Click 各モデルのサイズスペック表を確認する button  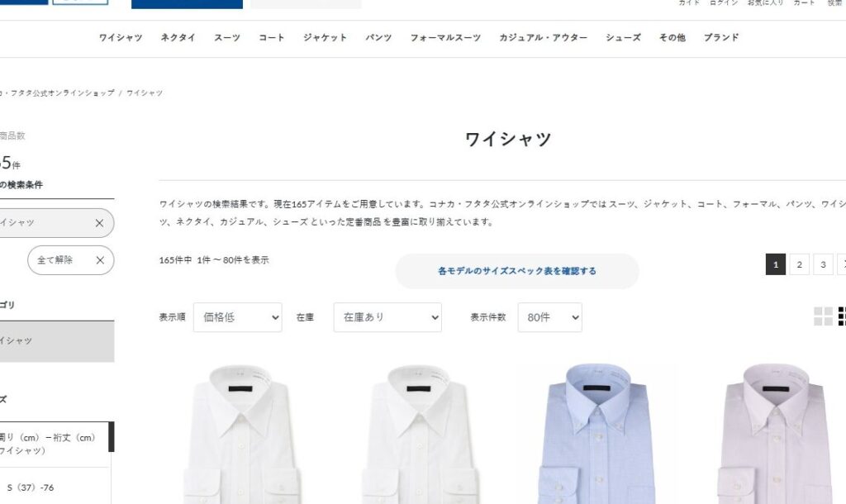click(517, 271)
